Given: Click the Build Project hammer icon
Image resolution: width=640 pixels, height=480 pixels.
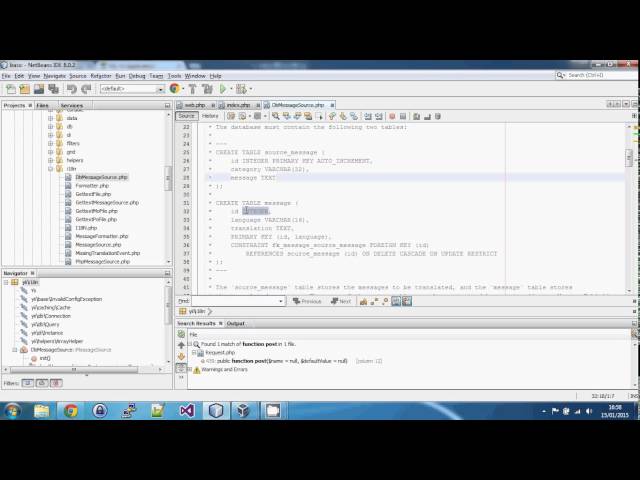Looking at the screenshot, I should tap(193, 89).
